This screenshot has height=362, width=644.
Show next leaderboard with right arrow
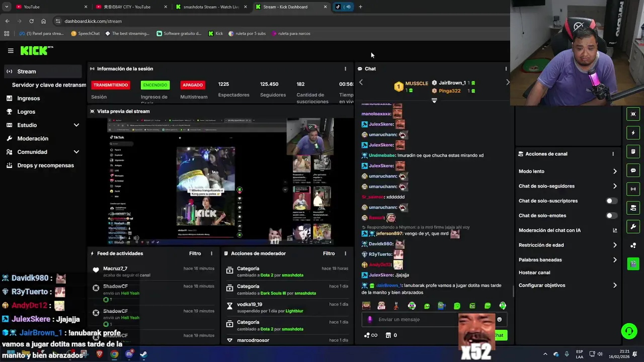pyautogui.click(x=508, y=82)
